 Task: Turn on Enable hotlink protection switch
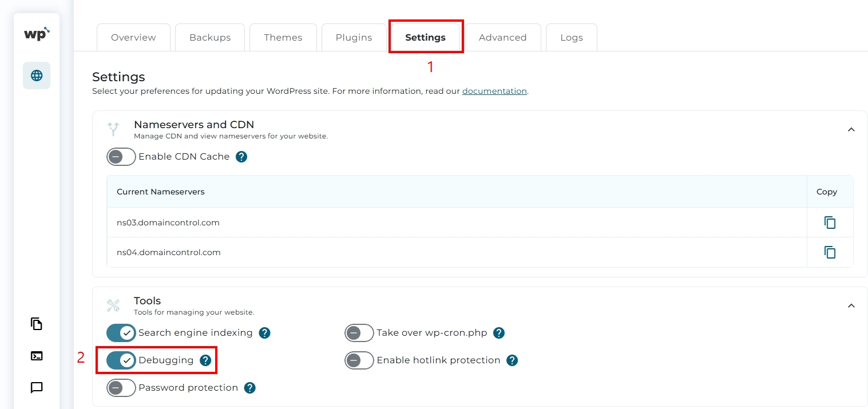[x=359, y=360]
